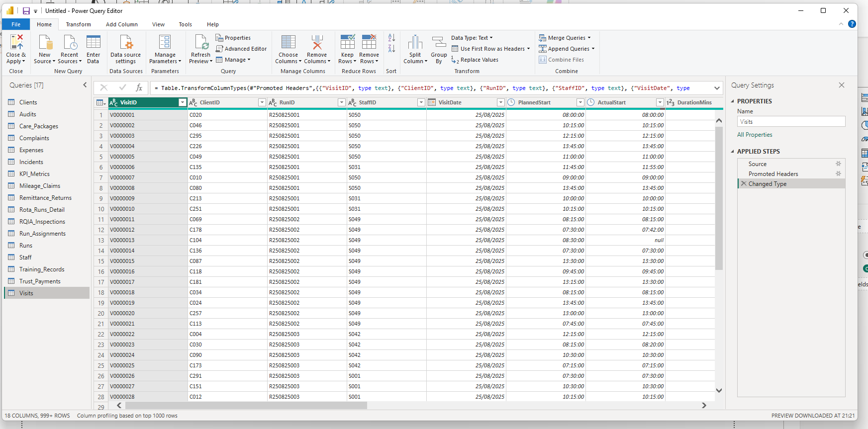Click the save icon in title bar

click(x=26, y=10)
